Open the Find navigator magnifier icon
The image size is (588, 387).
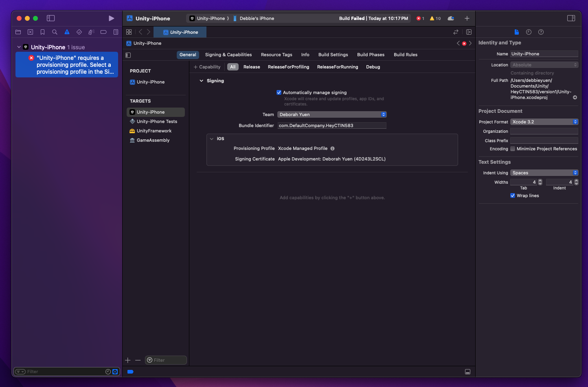[x=55, y=32]
